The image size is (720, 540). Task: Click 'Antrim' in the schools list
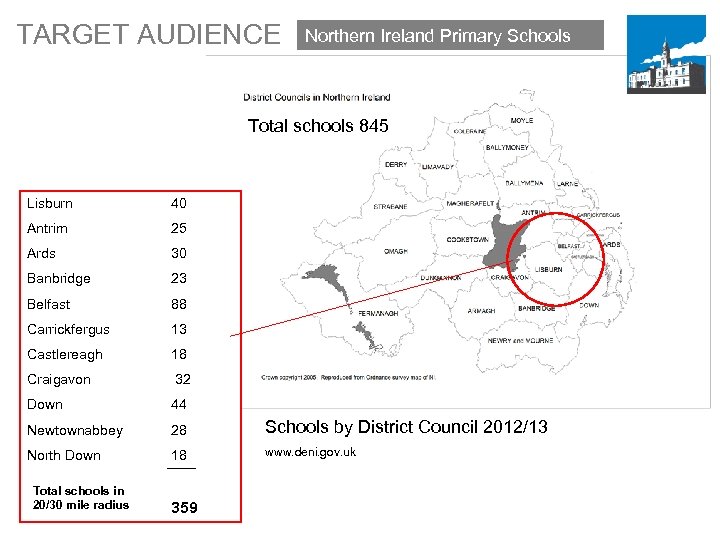pos(47,228)
